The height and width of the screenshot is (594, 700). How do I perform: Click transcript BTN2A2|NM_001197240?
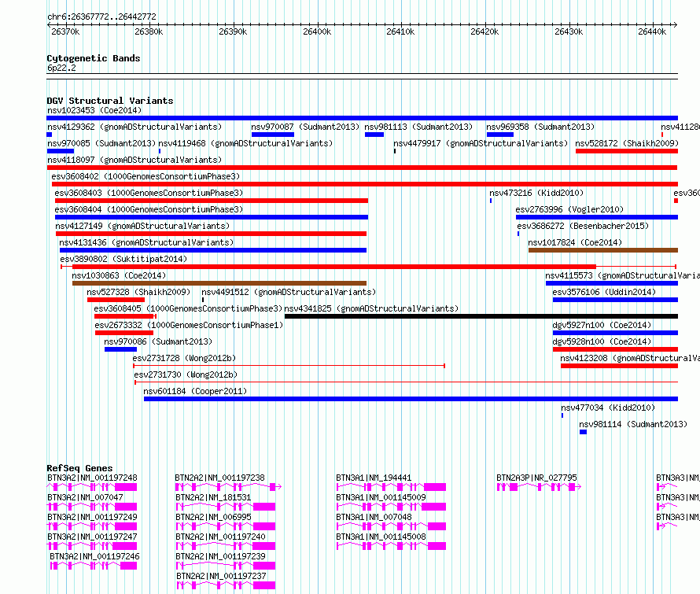coord(220,537)
